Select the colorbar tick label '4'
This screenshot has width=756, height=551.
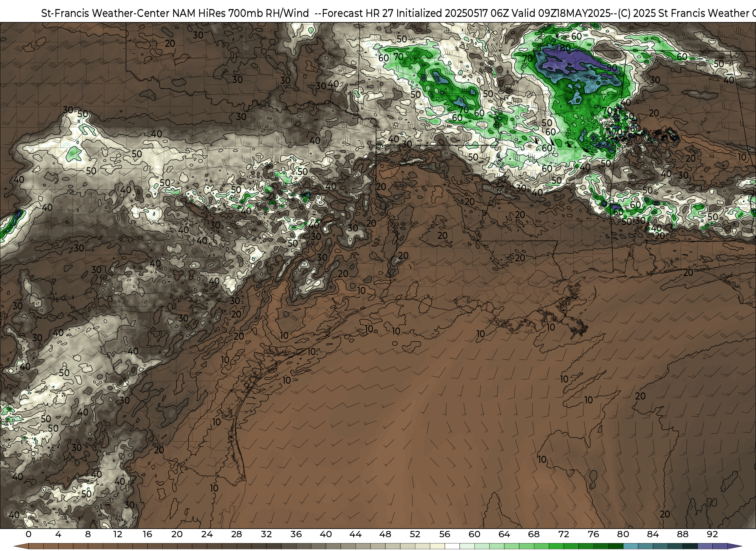coord(58,534)
